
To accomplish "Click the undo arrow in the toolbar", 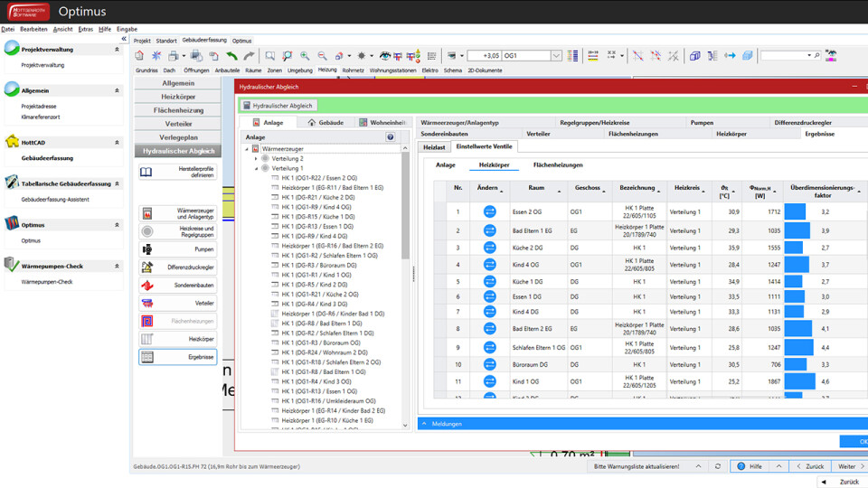I will pos(232,56).
